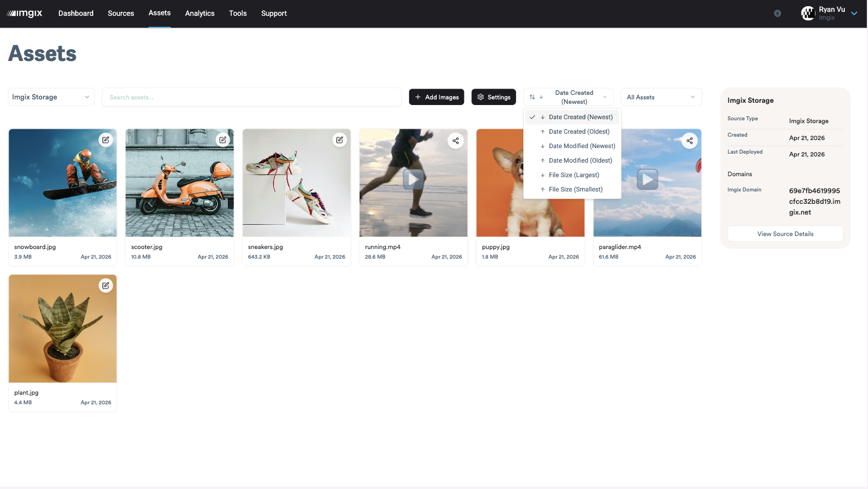Switch to the Analytics section

point(199,13)
